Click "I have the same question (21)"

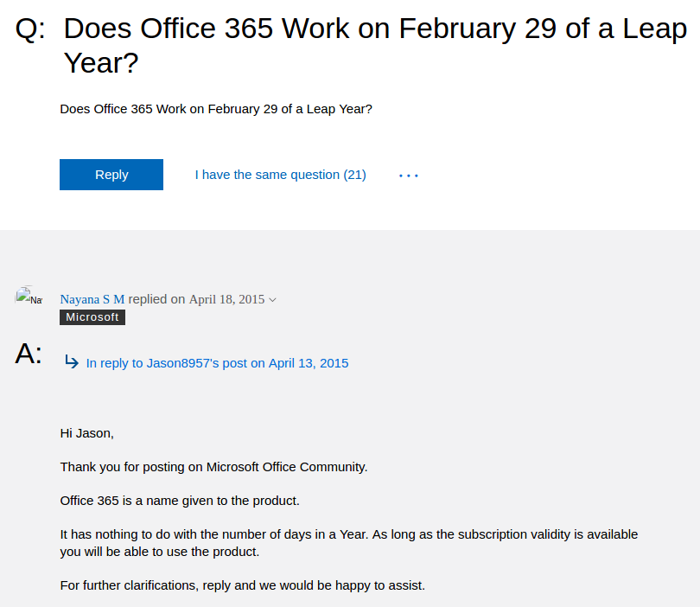[x=280, y=175]
